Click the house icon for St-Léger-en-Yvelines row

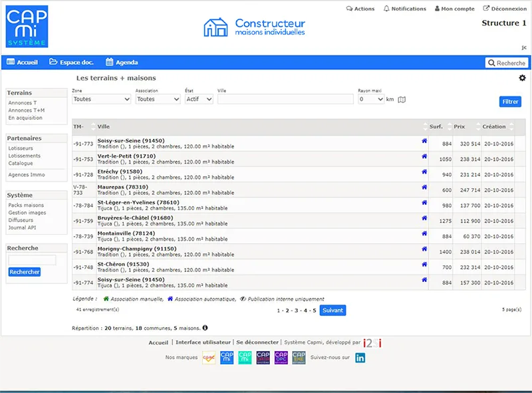(x=424, y=203)
